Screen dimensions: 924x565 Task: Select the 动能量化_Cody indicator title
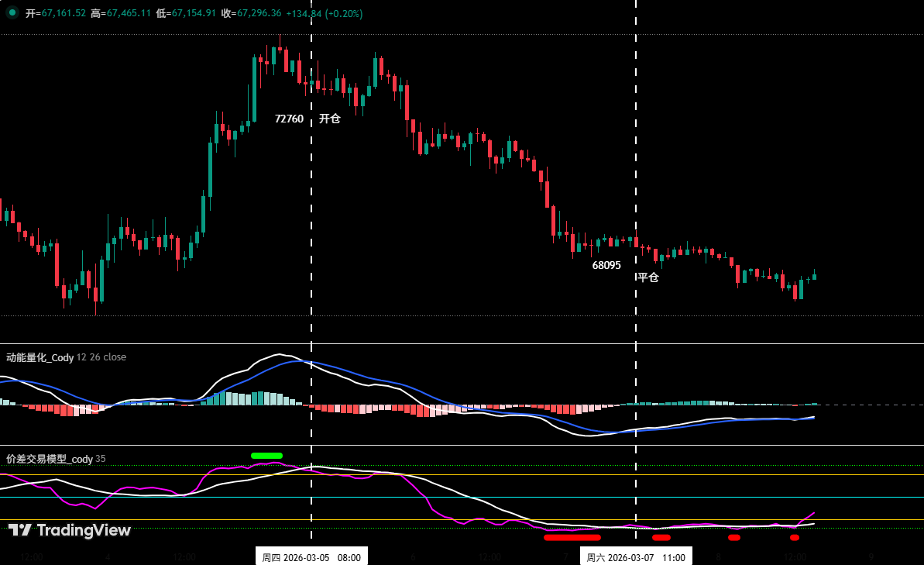click(x=40, y=357)
